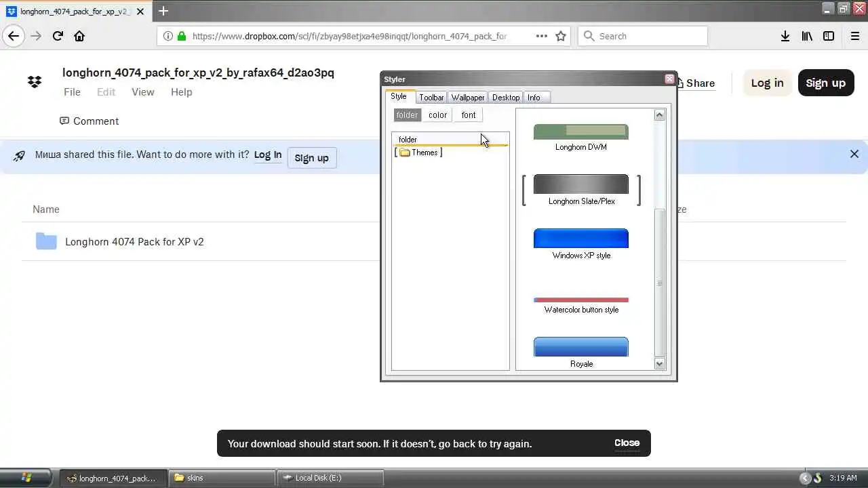Switch to Styler Wallpaper tab
The image size is (868, 488).
coord(468,98)
